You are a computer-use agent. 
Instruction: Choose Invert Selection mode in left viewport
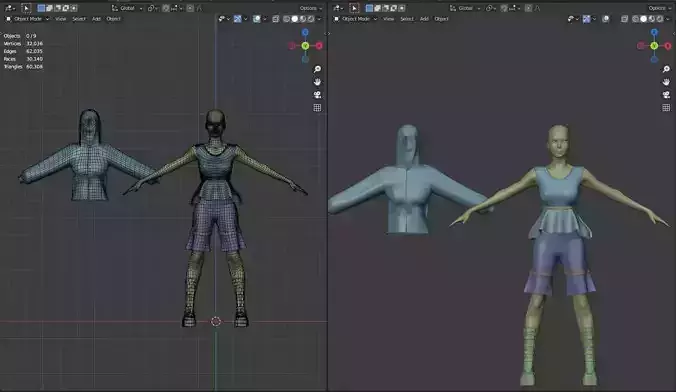(66, 8)
